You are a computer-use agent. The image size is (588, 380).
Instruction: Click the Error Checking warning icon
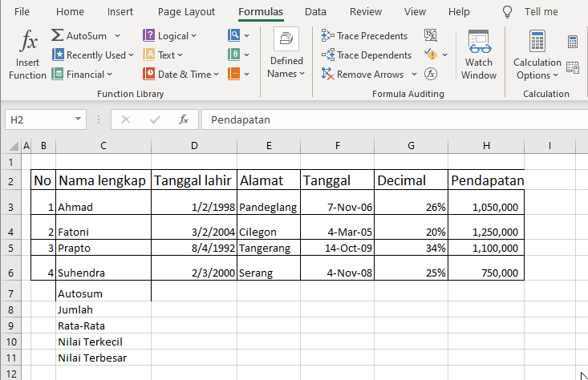coord(430,55)
